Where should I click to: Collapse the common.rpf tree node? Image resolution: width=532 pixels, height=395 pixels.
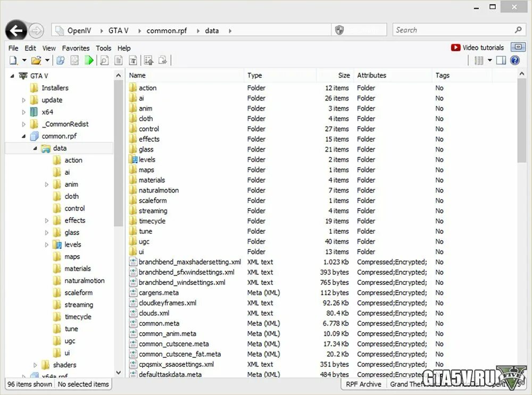pos(24,136)
